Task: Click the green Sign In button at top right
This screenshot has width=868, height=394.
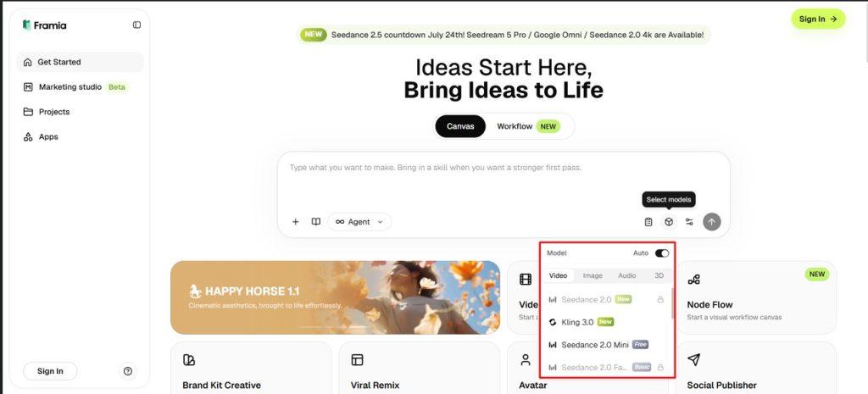Action: (818, 19)
